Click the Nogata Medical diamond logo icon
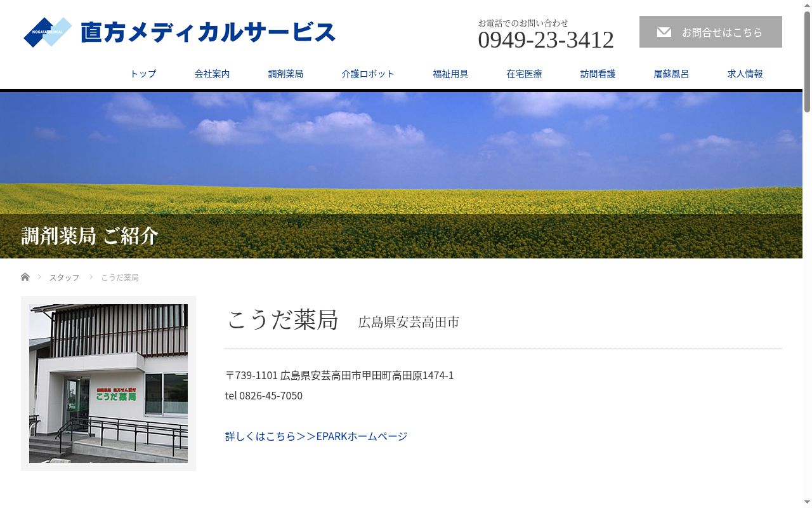812x508 pixels. 48,32
